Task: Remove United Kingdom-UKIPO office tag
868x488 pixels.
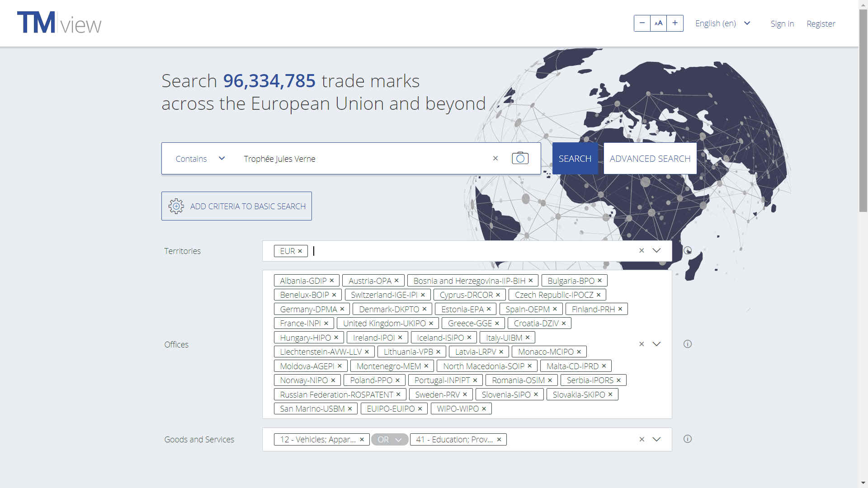Action: pos(431,324)
